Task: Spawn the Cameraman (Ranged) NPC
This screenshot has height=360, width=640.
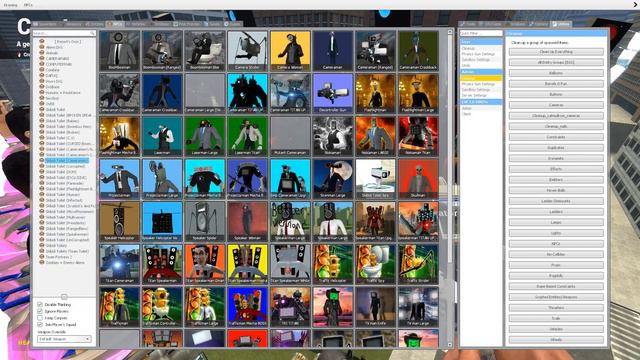Action: click(x=376, y=51)
